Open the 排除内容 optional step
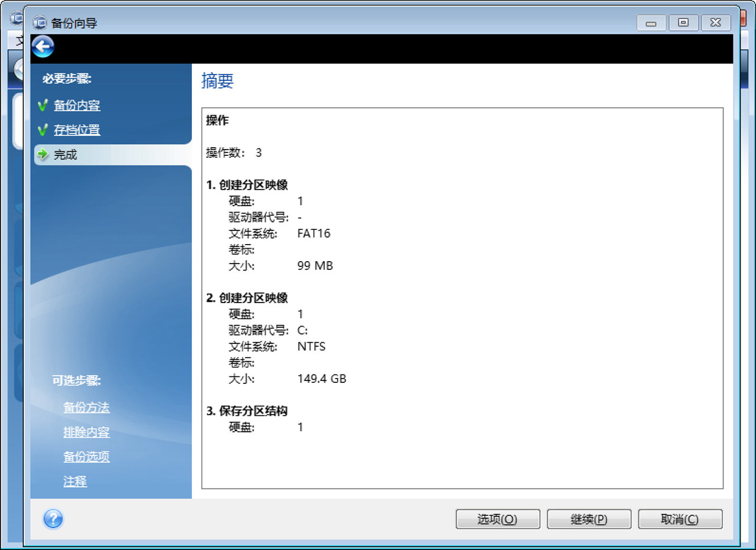 87,432
